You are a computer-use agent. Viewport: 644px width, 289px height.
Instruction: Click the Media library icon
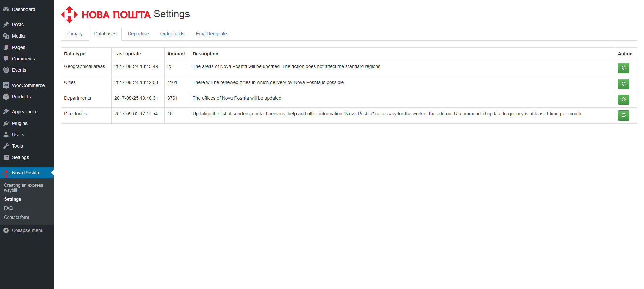6,36
